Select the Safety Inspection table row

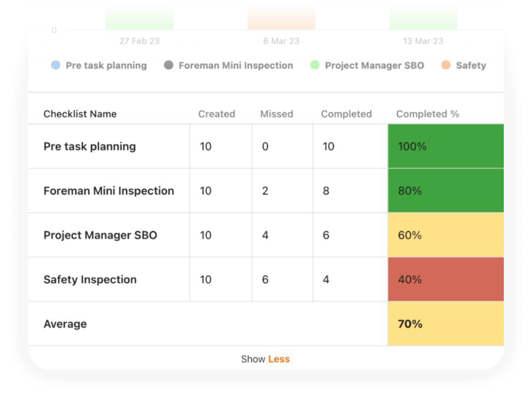[90, 280]
